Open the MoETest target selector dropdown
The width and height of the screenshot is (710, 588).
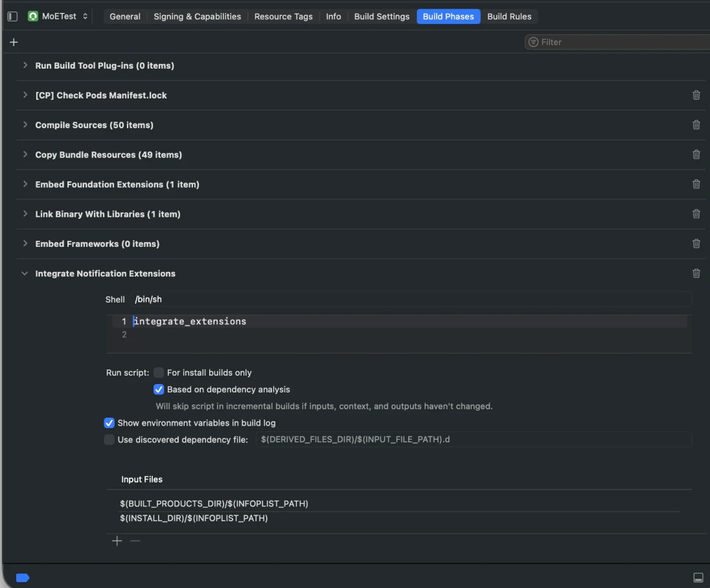click(x=58, y=16)
